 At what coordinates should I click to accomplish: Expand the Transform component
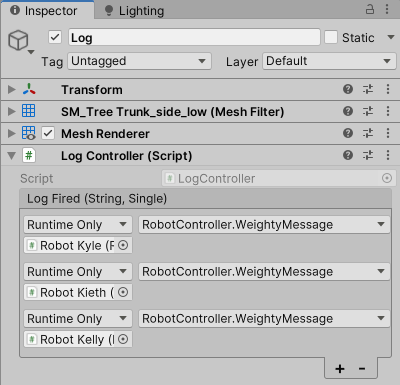click(12, 89)
